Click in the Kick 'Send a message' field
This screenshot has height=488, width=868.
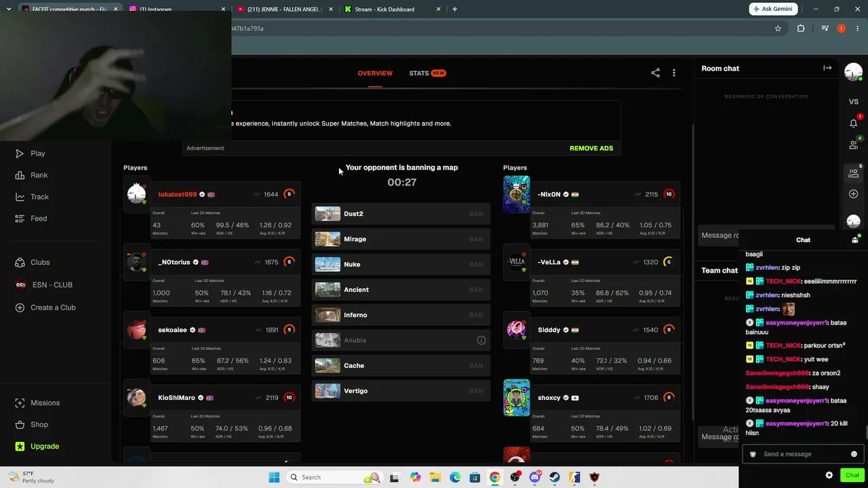click(803, 454)
